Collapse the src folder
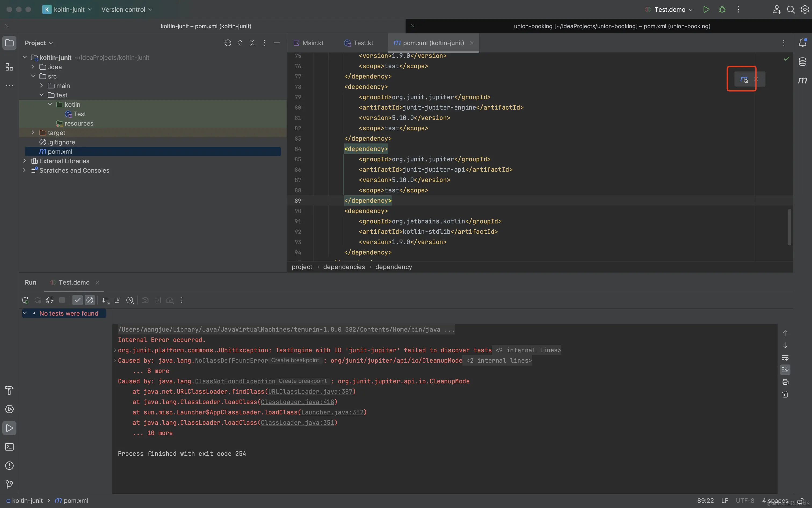Screen dimensions: 812x508 (x=33, y=76)
